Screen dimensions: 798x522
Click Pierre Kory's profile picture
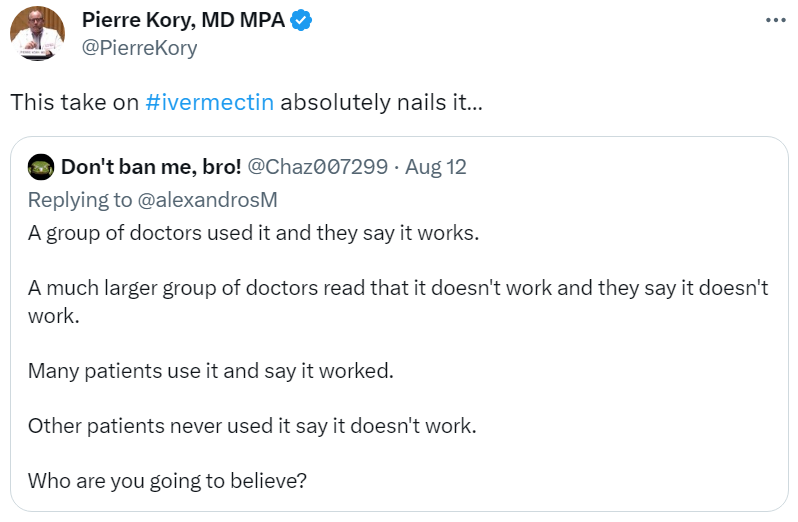[x=37, y=32]
